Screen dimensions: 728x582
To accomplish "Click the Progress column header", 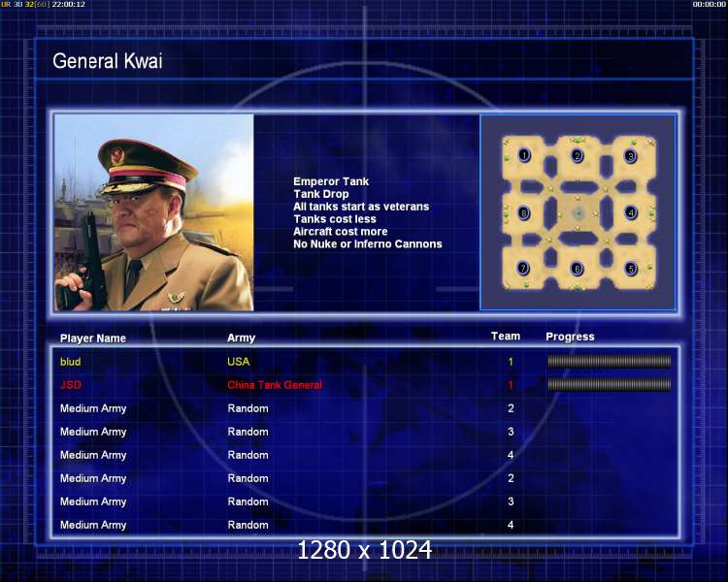I will pos(570,337).
